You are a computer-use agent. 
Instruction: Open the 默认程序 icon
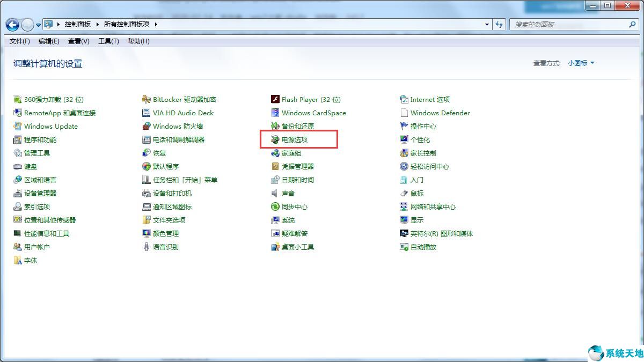147,166
